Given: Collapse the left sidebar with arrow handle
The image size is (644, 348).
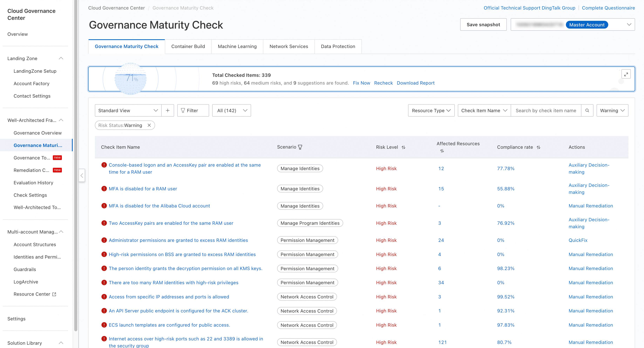Looking at the screenshot, I should pyautogui.click(x=82, y=175).
